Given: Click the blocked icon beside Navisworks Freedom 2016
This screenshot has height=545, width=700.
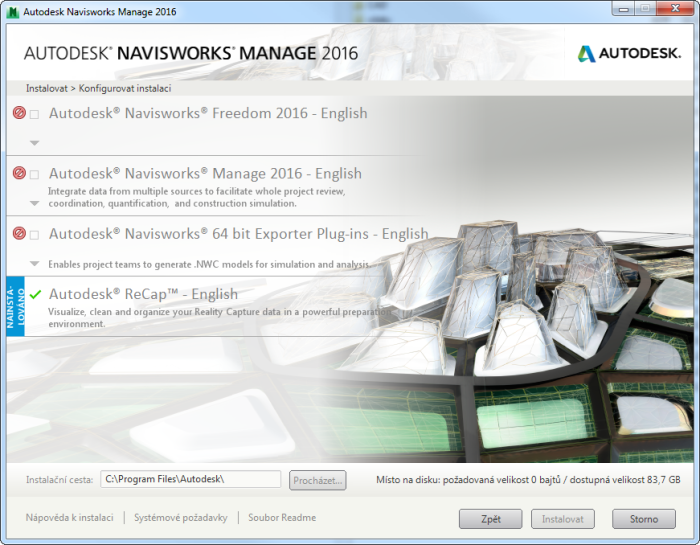Looking at the screenshot, I should pyautogui.click(x=19, y=113).
